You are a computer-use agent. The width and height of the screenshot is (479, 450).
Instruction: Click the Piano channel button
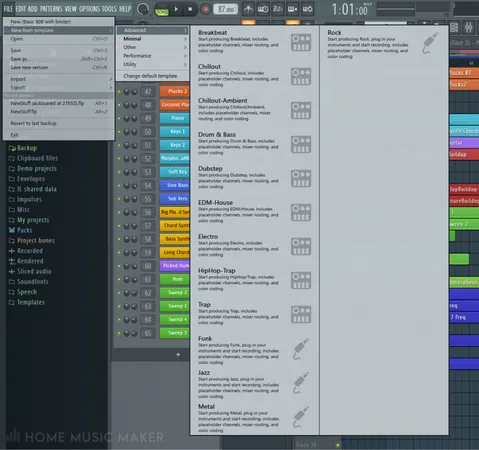coord(175,118)
